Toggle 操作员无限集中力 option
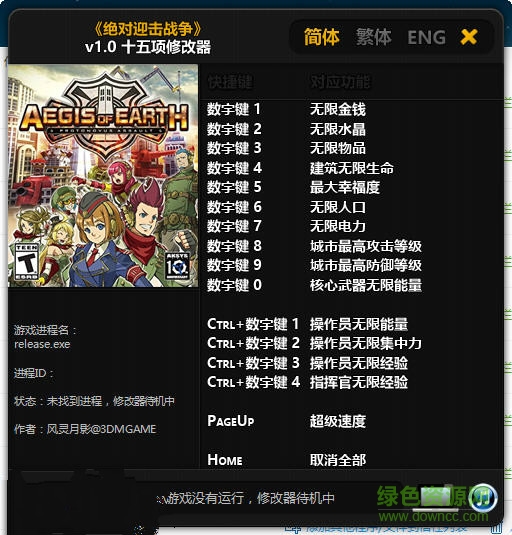 (366, 343)
